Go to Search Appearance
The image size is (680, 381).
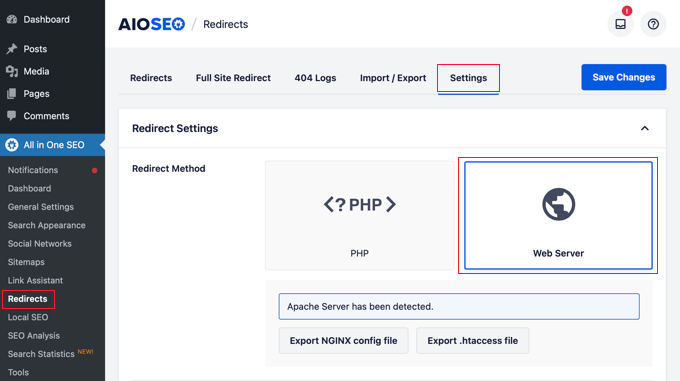tap(46, 225)
